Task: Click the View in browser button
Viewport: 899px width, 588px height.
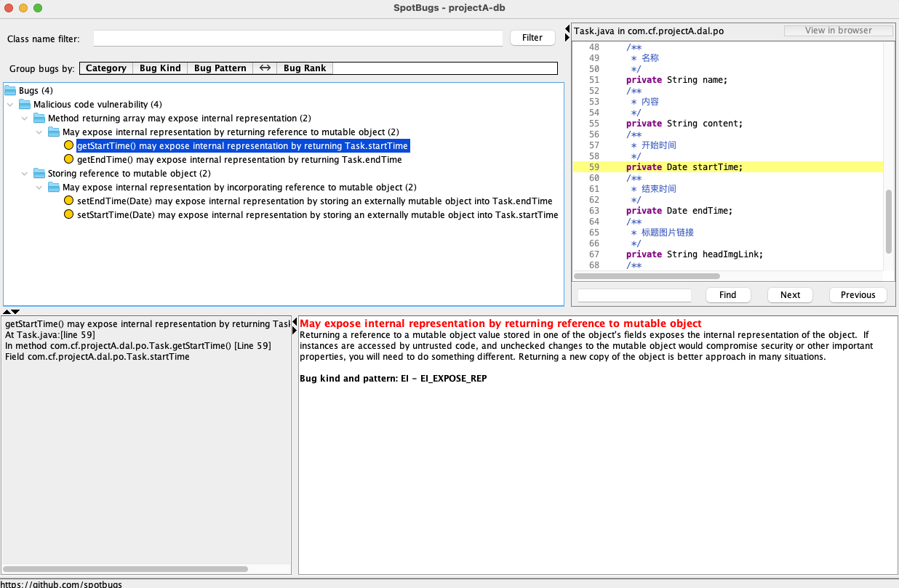Action: 838,31
